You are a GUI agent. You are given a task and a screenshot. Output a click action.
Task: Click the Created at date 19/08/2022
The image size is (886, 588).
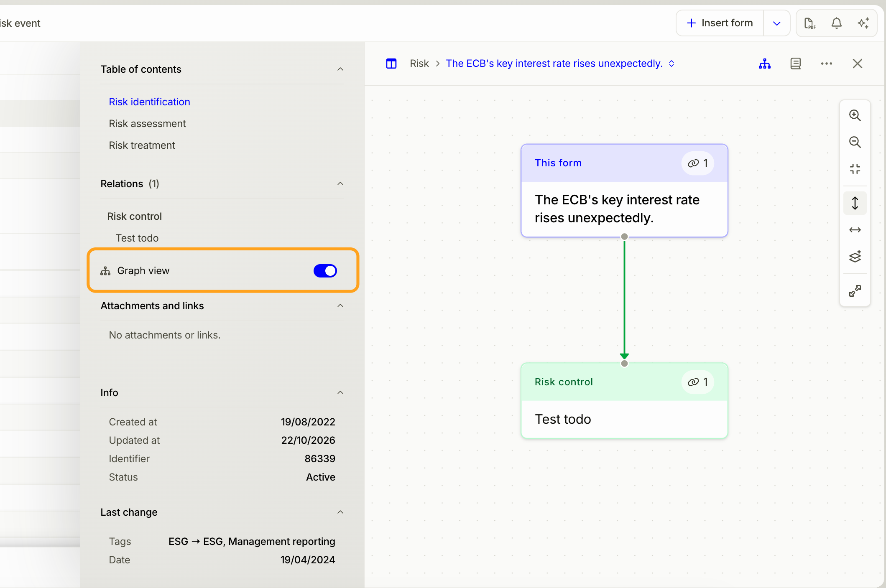coord(308,422)
